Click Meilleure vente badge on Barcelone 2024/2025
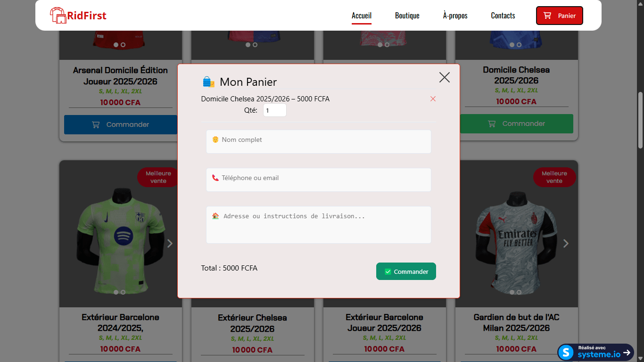644x362 pixels. click(158, 177)
